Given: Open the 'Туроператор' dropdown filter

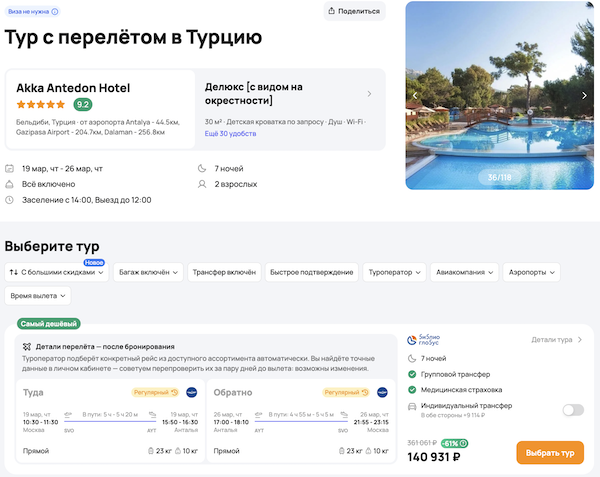Looking at the screenshot, I should tap(396, 272).
